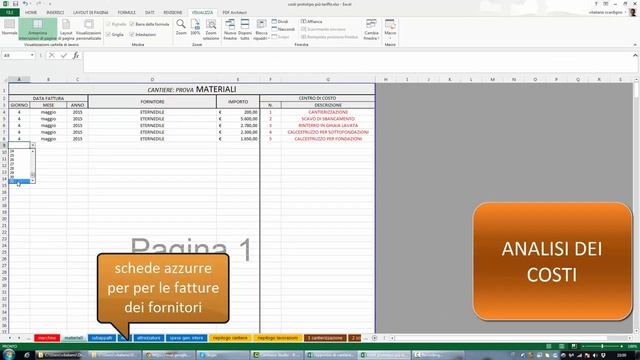Image resolution: width=640 pixels, height=360 pixels.
Task: Open a Nuova finestra
Action: tap(230, 29)
